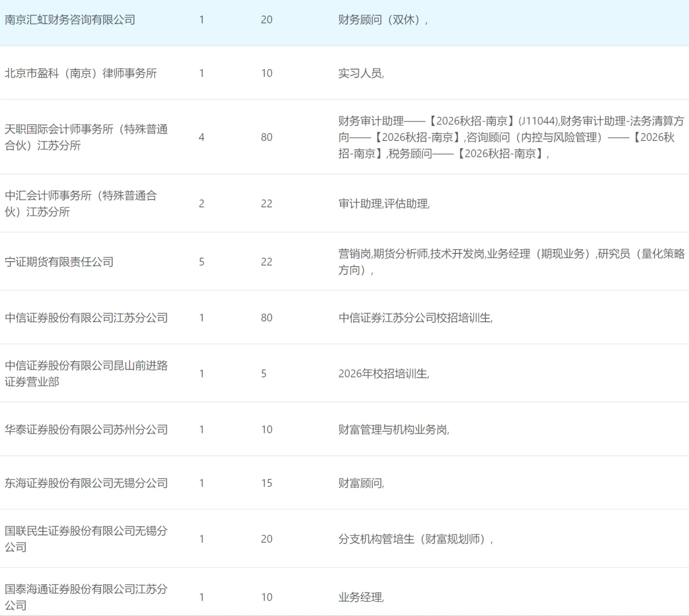
Task: Click position text 审计助理,评估助理
Action: (x=384, y=204)
